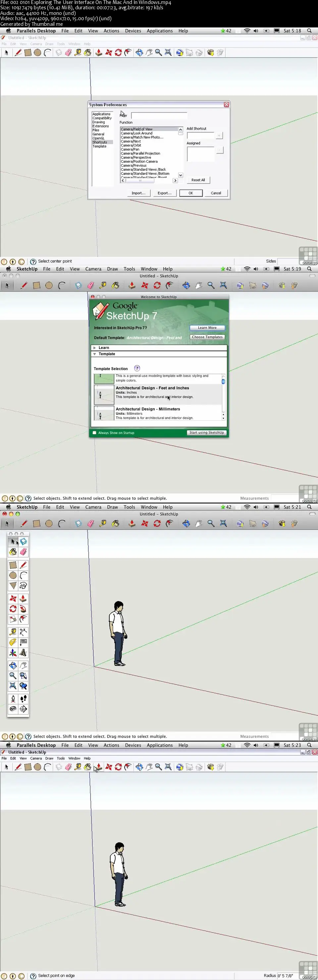
Task: Click Learn More button
Action: (x=207, y=327)
